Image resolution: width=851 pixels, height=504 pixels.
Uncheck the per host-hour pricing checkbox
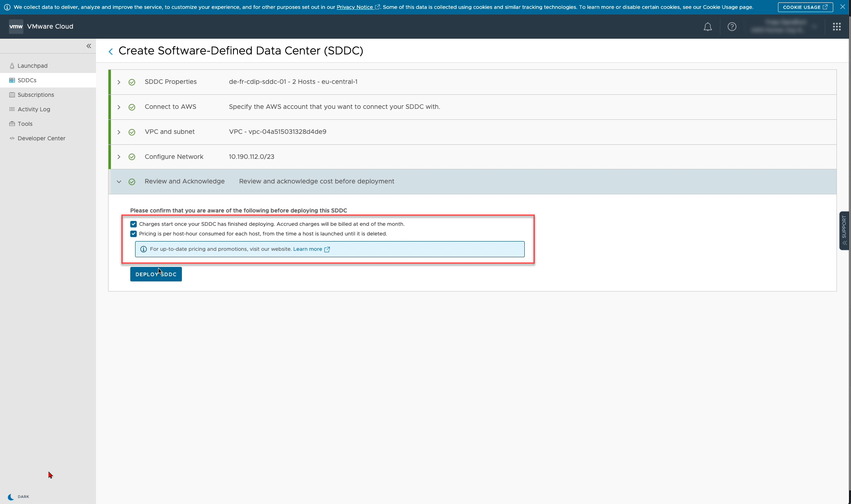[133, 234]
